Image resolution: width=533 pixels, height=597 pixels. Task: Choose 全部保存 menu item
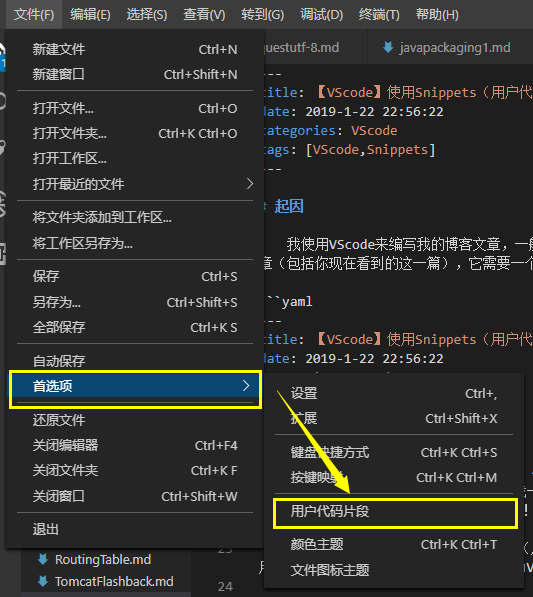(135, 327)
